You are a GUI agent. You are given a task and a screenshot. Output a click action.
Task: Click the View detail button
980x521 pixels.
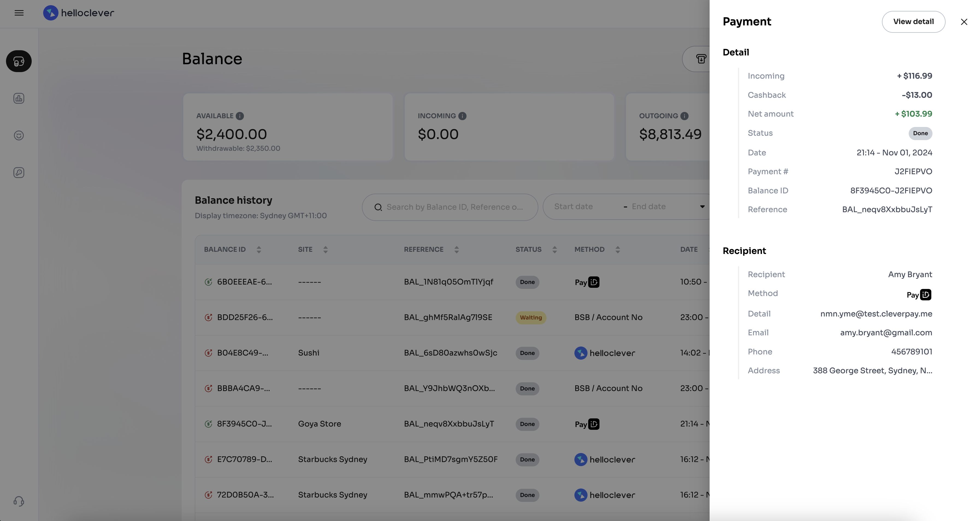[x=913, y=22]
